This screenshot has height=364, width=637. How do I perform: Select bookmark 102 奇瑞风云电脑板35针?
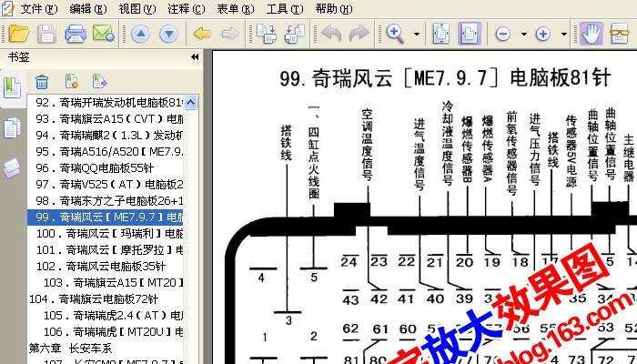101,267
